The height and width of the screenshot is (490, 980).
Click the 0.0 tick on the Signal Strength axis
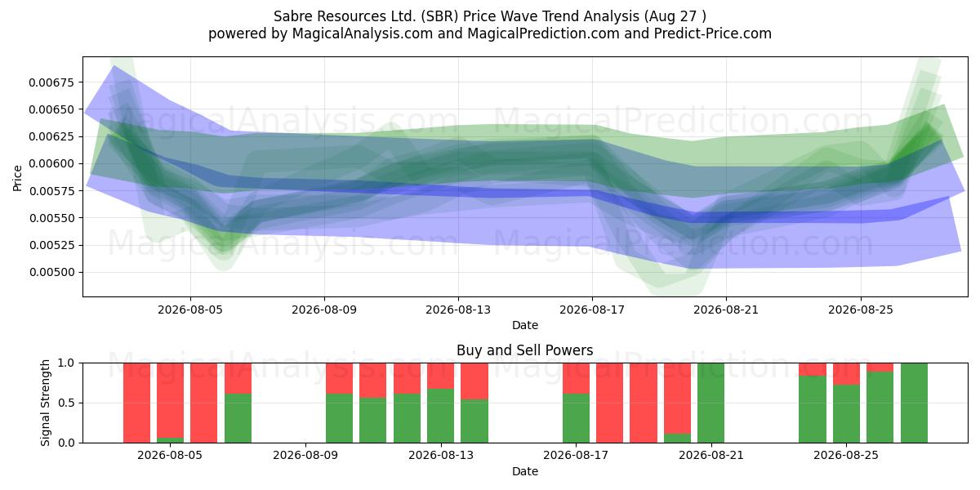[x=66, y=443]
